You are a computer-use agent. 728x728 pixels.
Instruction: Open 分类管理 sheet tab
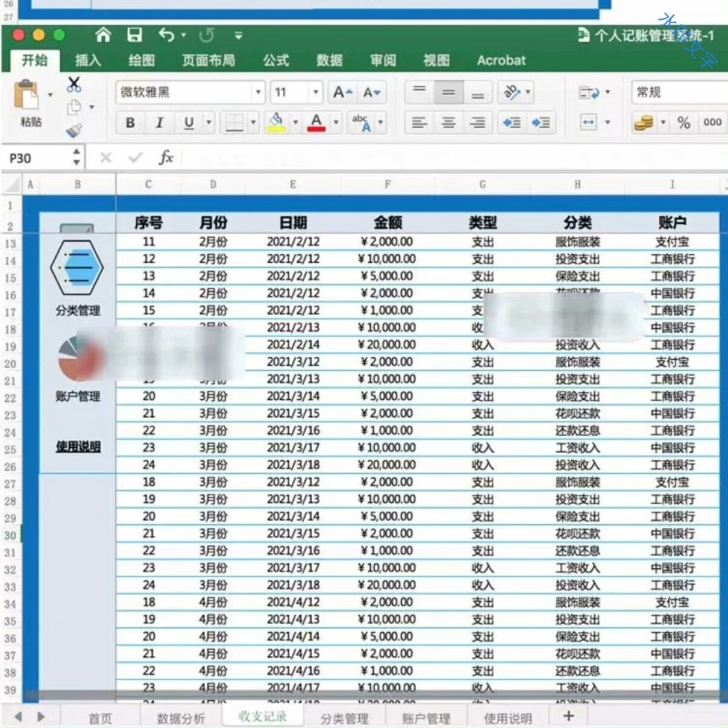(345, 718)
